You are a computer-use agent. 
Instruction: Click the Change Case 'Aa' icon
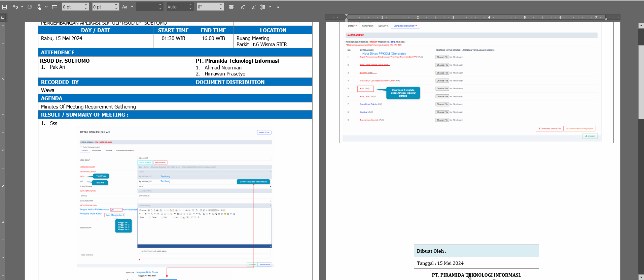[x=125, y=7]
